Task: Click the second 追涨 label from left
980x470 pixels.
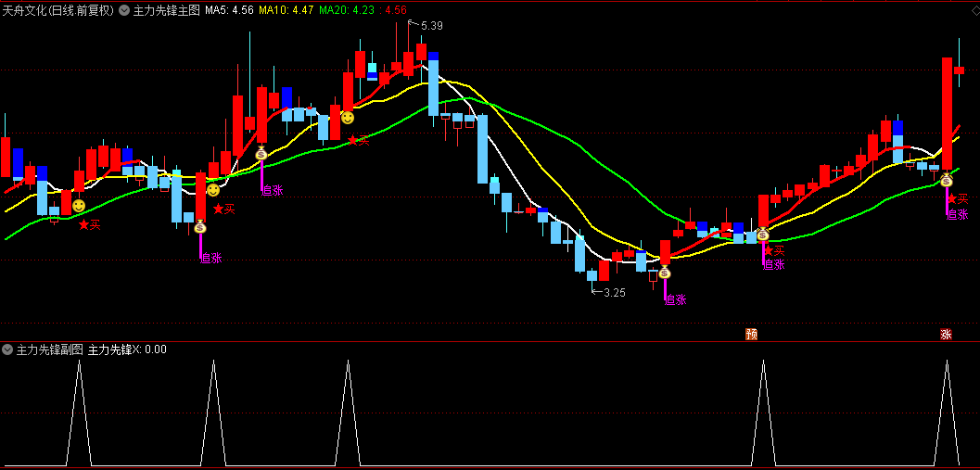Action: 273,191
